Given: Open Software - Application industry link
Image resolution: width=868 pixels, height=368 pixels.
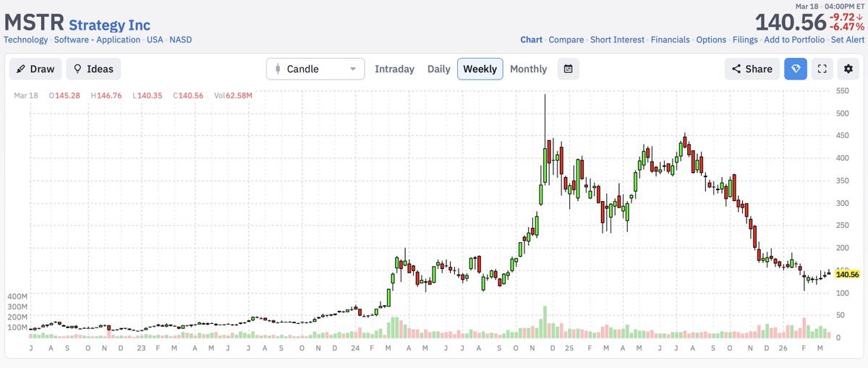Looking at the screenshot, I should click(98, 40).
